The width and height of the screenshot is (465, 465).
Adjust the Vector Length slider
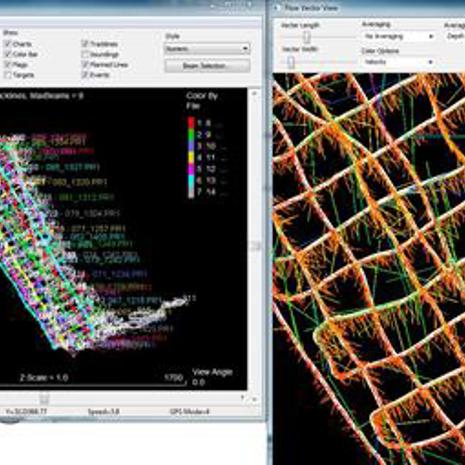click(307, 37)
